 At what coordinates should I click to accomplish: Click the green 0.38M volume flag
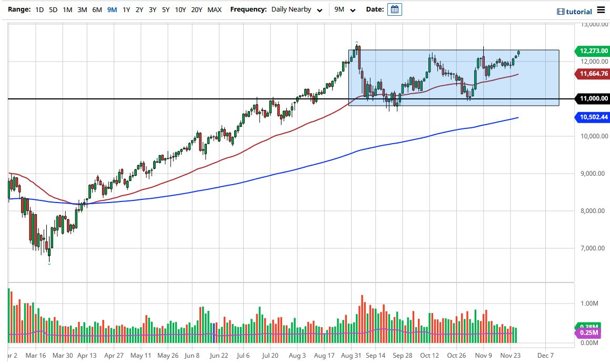pos(590,326)
